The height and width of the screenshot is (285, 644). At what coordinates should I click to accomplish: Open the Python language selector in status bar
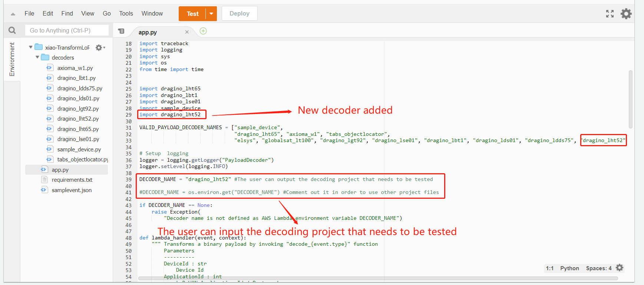point(569,268)
